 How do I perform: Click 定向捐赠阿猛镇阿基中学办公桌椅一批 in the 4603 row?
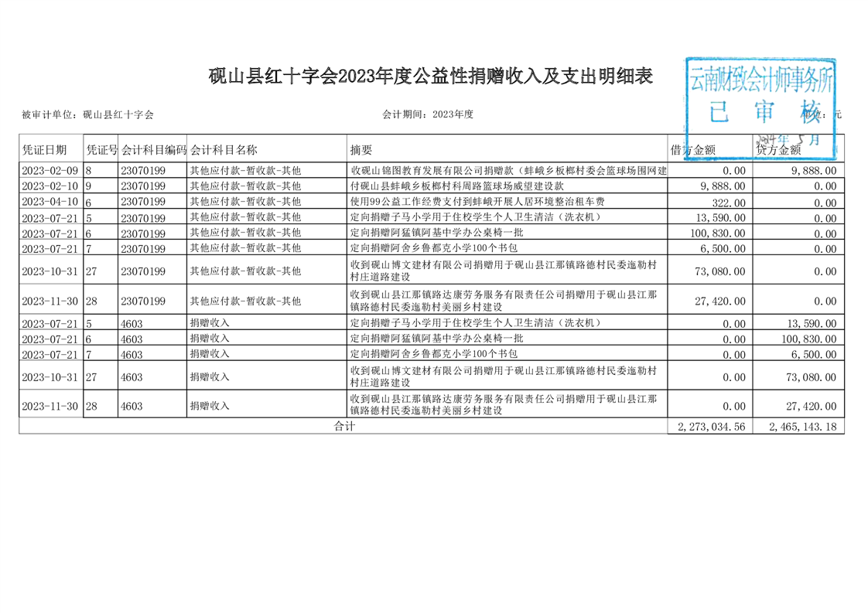[x=436, y=339]
